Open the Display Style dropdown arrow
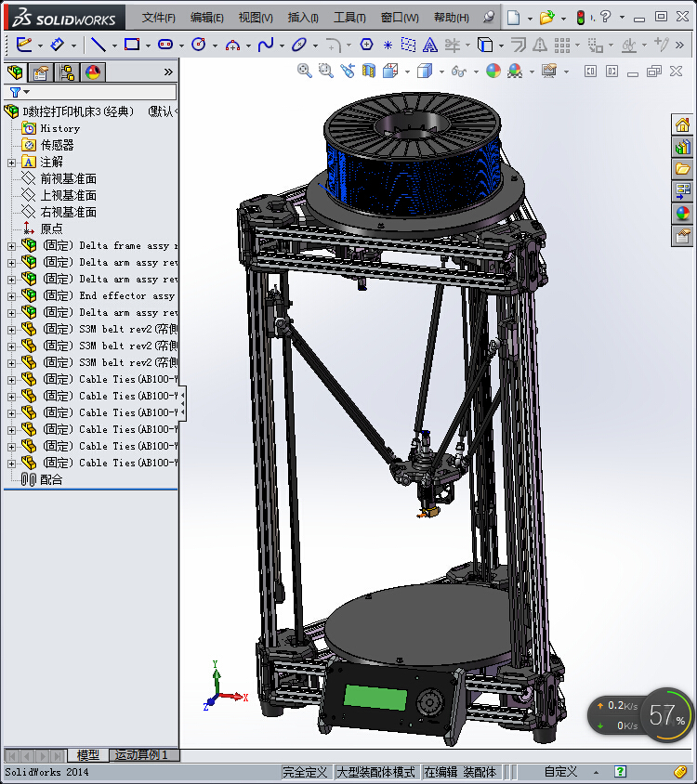The width and height of the screenshot is (697, 784). [x=441, y=72]
